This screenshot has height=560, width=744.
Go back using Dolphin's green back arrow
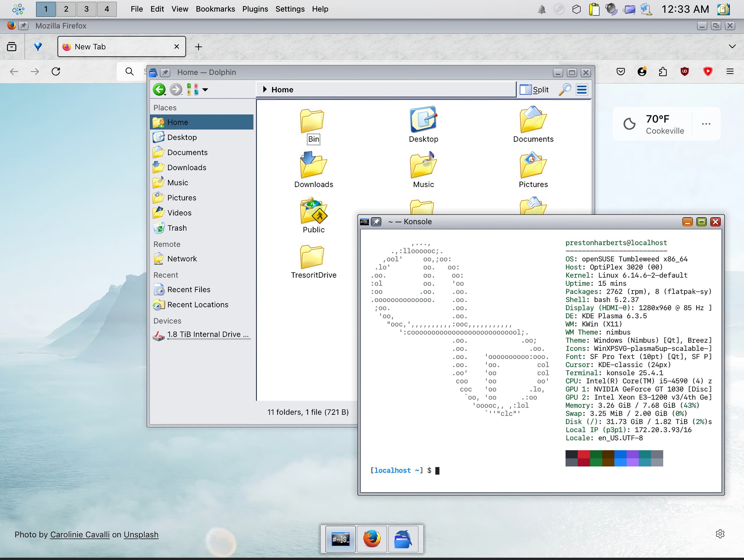159,89
